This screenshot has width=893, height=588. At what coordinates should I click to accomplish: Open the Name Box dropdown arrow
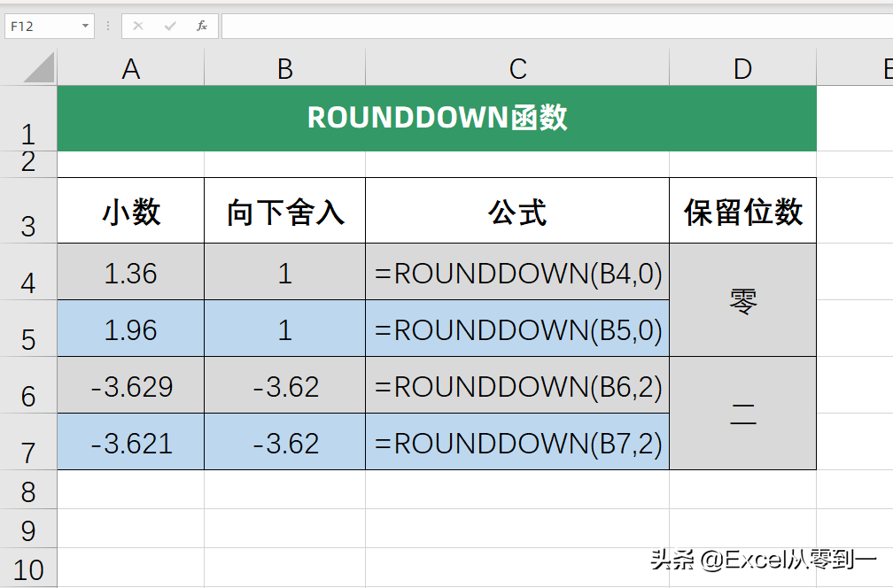coord(85,26)
